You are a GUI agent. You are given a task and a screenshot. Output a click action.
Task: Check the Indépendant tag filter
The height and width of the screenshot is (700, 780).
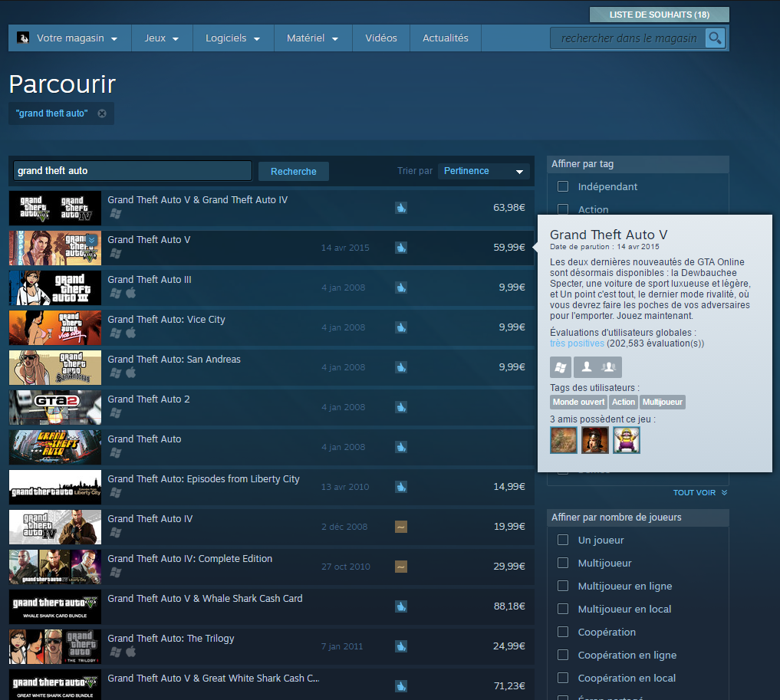(x=563, y=186)
